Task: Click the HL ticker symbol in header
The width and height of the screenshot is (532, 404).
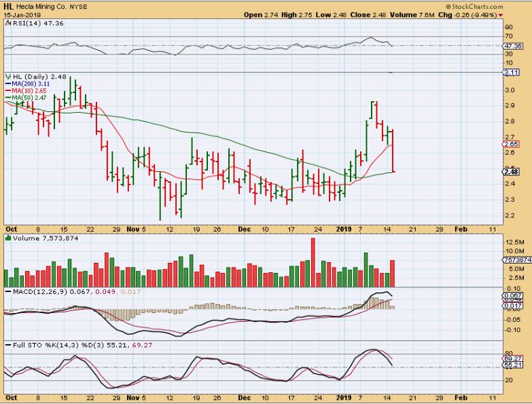Action: pos(8,6)
